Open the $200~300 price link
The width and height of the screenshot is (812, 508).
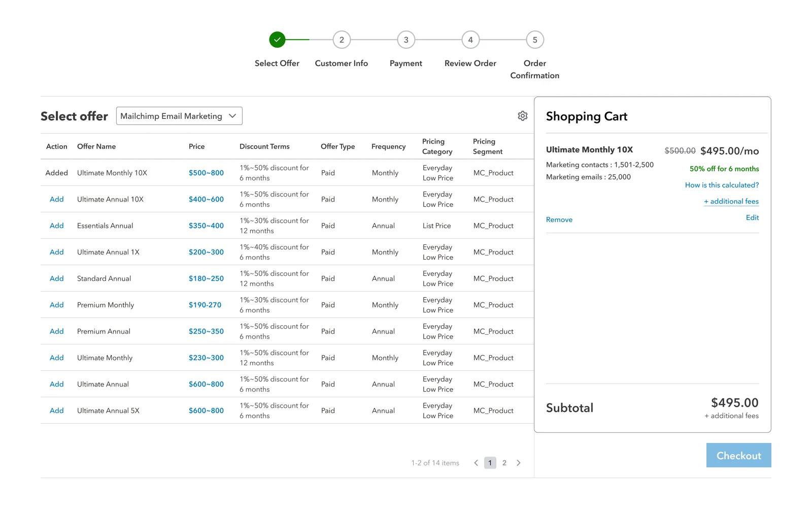(206, 252)
